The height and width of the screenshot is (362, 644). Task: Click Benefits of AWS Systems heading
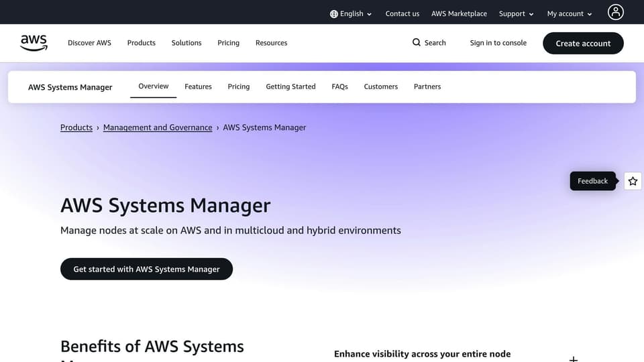point(152,347)
